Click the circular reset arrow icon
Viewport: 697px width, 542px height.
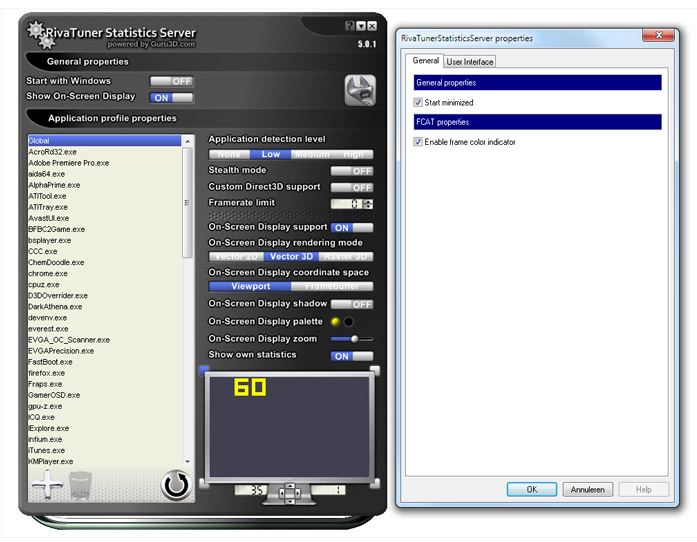click(176, 486)
